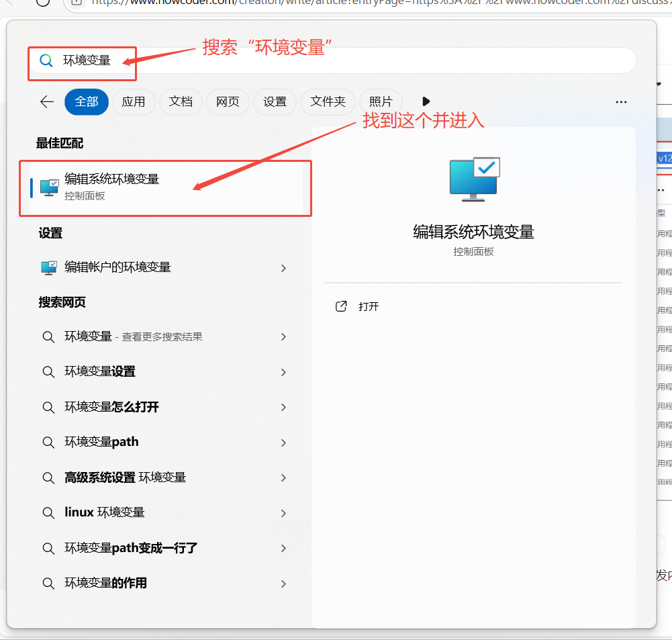Viewport: 672px width, 640px height.
Task: Click the play triangle icon after 照片 filter
Action: click(426, 101)
